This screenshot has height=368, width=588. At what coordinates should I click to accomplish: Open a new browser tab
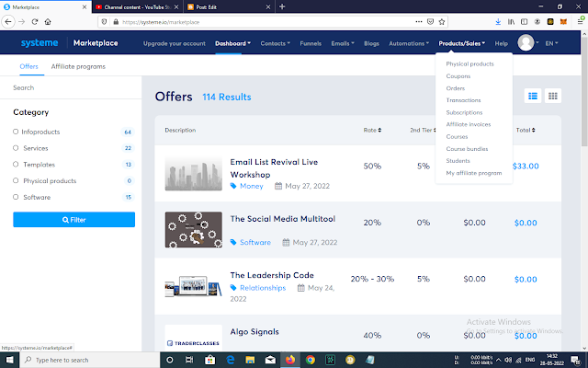[x=282, y=6]
